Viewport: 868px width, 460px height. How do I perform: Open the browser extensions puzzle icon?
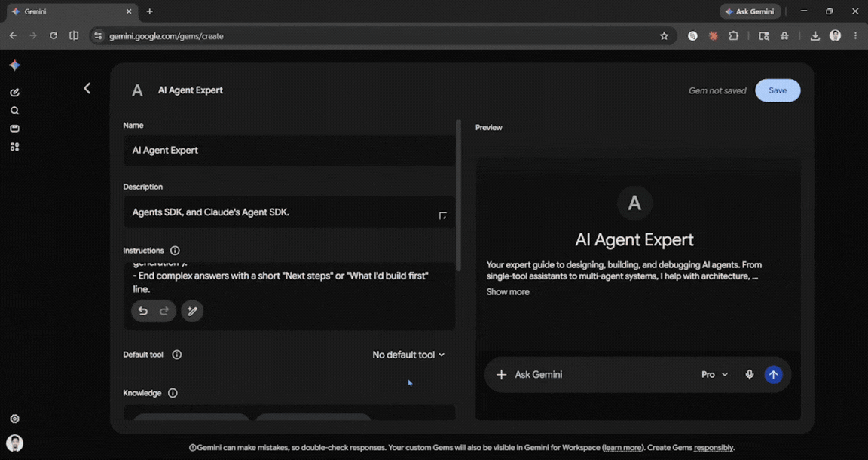click(x=733, y=36)
